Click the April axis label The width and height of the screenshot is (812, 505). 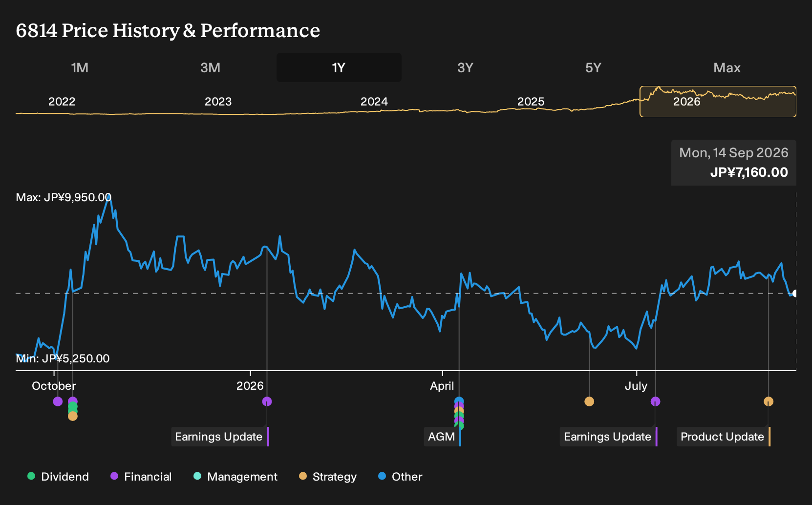(442, 386)
